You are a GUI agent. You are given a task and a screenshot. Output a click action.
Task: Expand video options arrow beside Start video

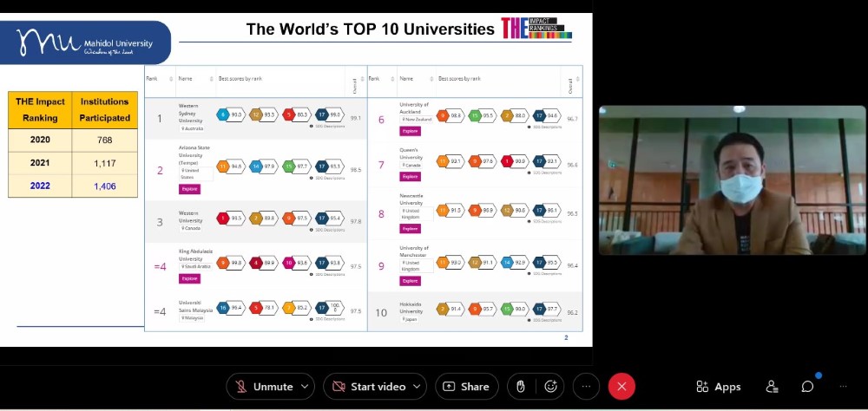click(418, 387)
